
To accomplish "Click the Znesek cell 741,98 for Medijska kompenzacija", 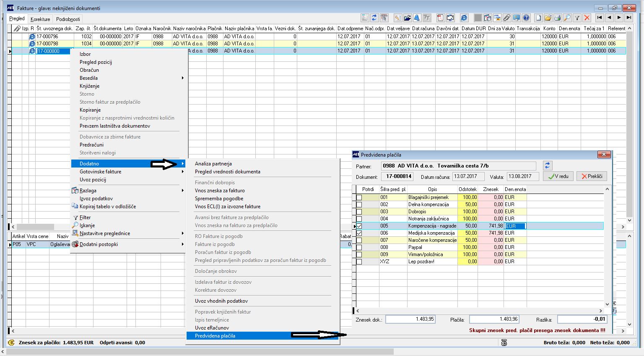I will (491, 233).
